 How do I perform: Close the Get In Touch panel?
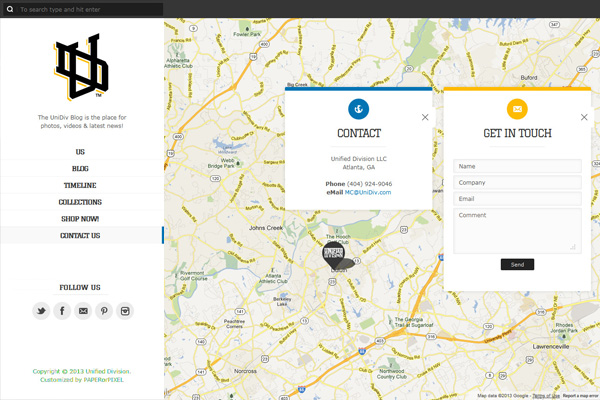tap(584, 117)
